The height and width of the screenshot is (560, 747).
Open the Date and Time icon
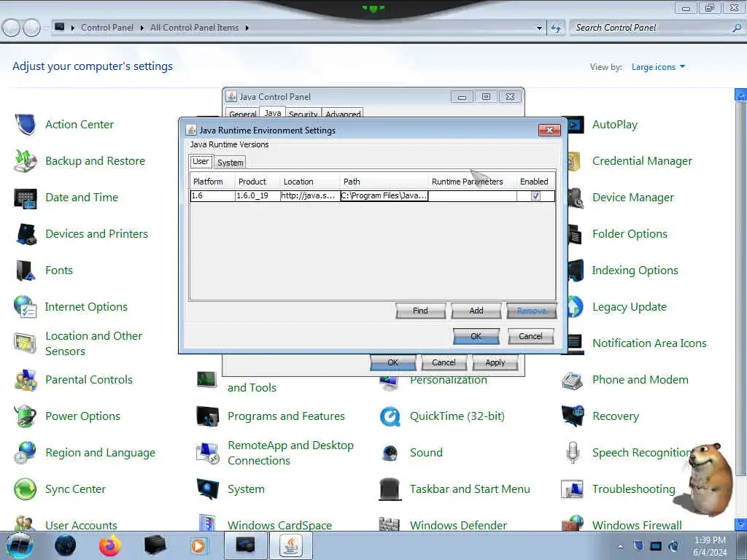(x=25, y=198)
